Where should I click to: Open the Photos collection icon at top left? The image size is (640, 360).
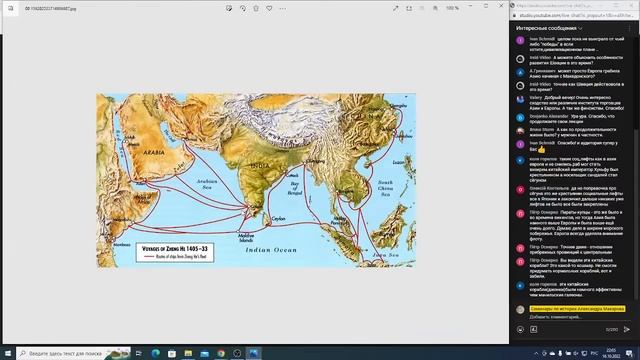pos(11,8)
